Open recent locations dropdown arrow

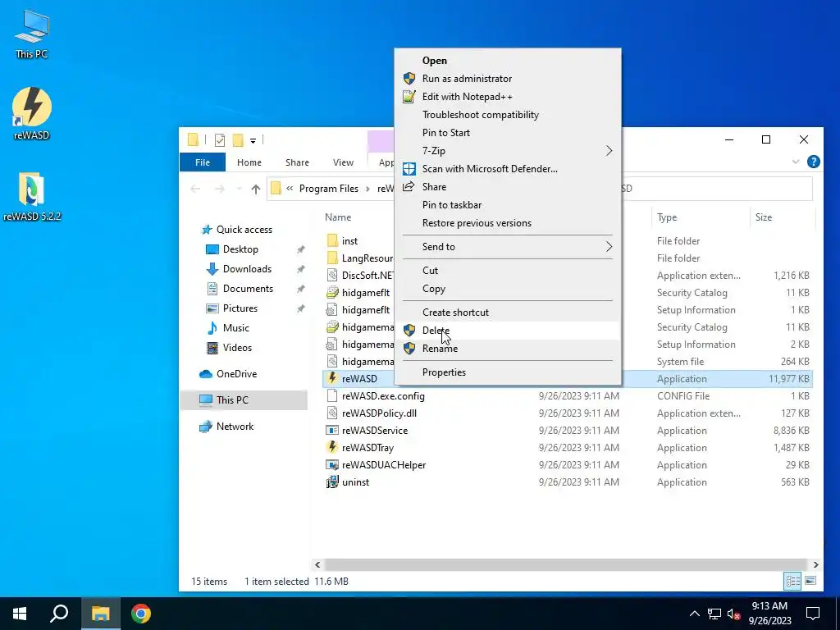[239, 189]
